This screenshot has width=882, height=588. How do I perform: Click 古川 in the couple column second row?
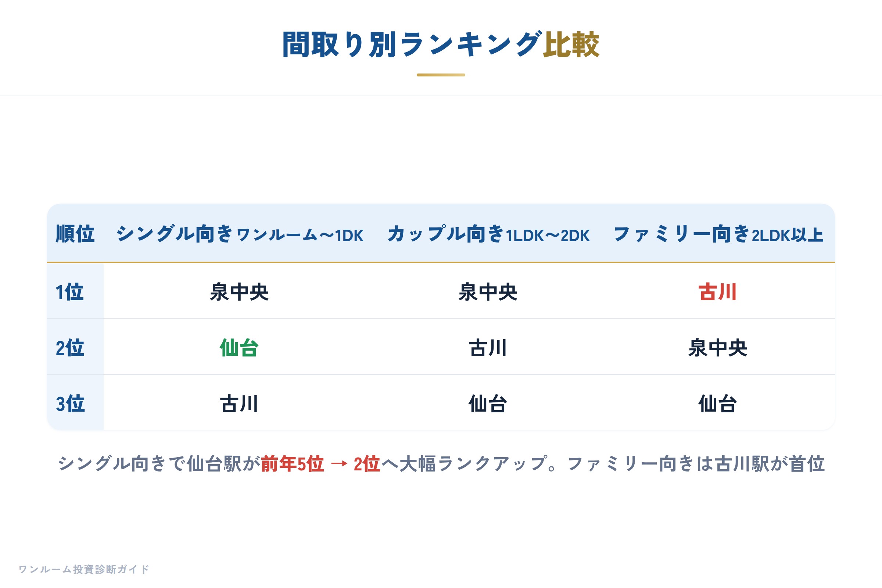(x=488, y=348)
